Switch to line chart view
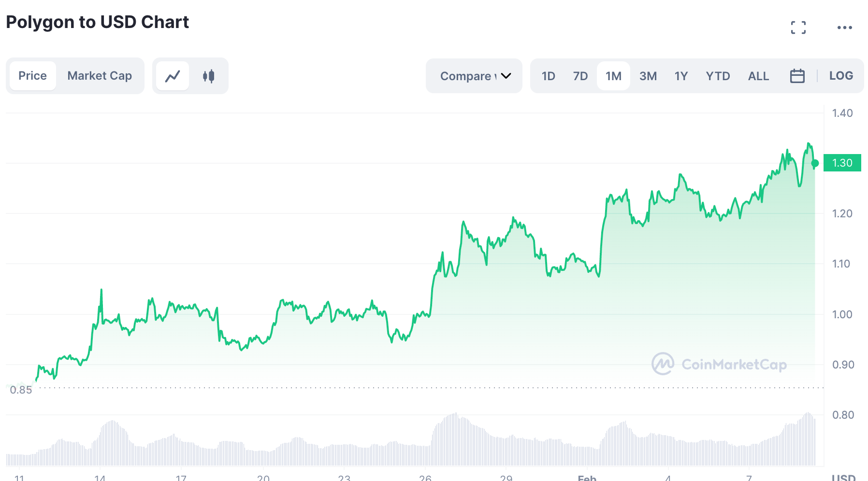 click(173, 76)
